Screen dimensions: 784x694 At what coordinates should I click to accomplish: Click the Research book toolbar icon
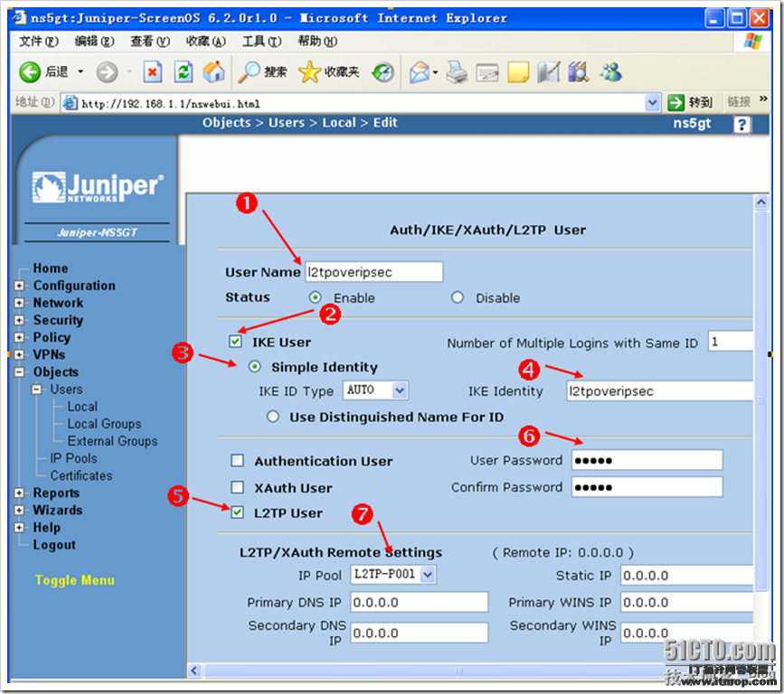click(579, 72)
